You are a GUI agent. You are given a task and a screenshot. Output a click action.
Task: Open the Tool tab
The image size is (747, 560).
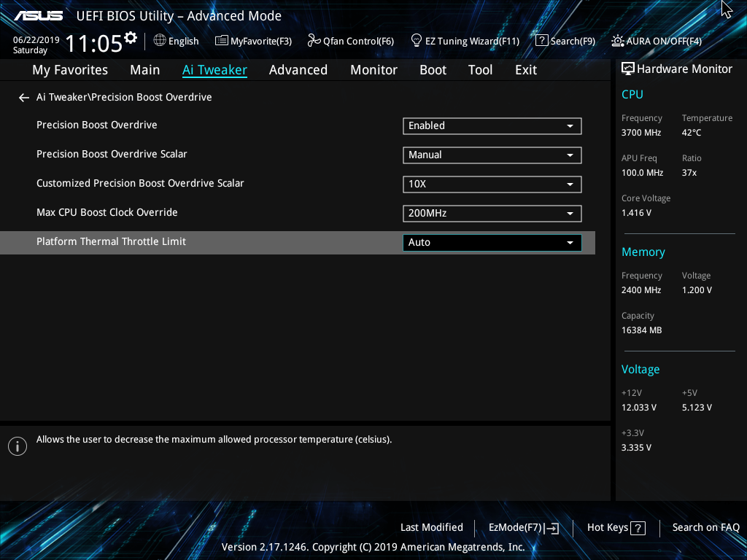[480, 70]
